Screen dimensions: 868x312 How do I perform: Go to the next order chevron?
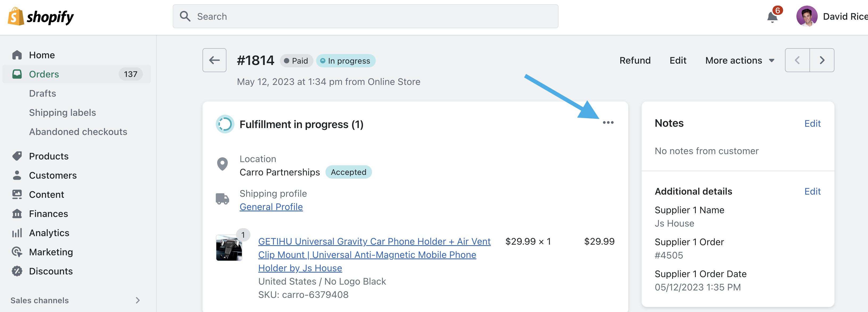click(822, 60)
